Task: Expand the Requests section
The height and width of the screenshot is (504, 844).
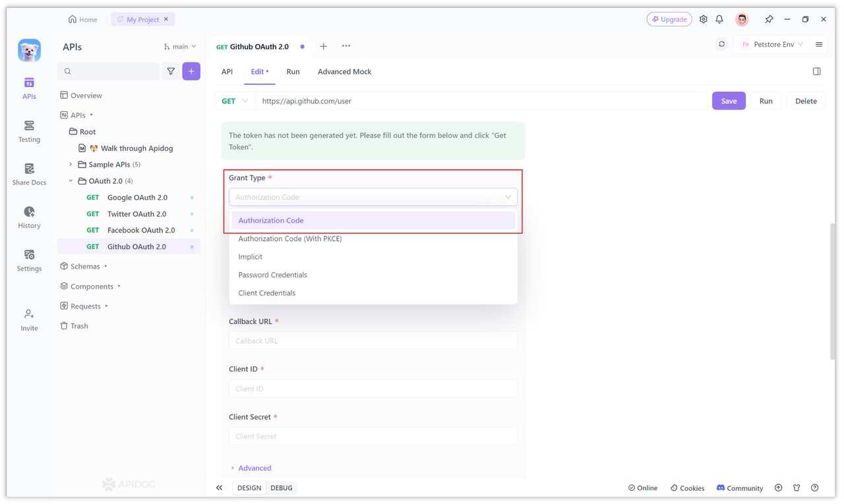Action: 84,306
